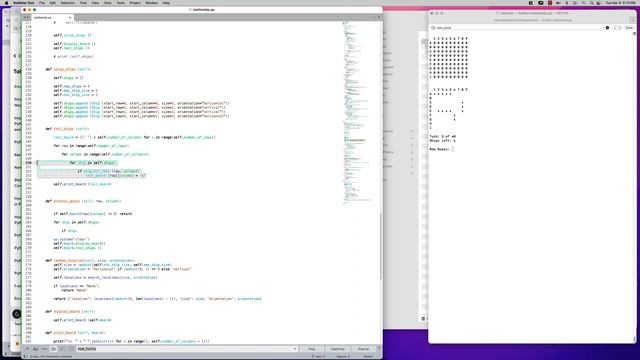Go to previous match in Terminal search
Screen dimensions: 640x360
click(x=615, y=28)
